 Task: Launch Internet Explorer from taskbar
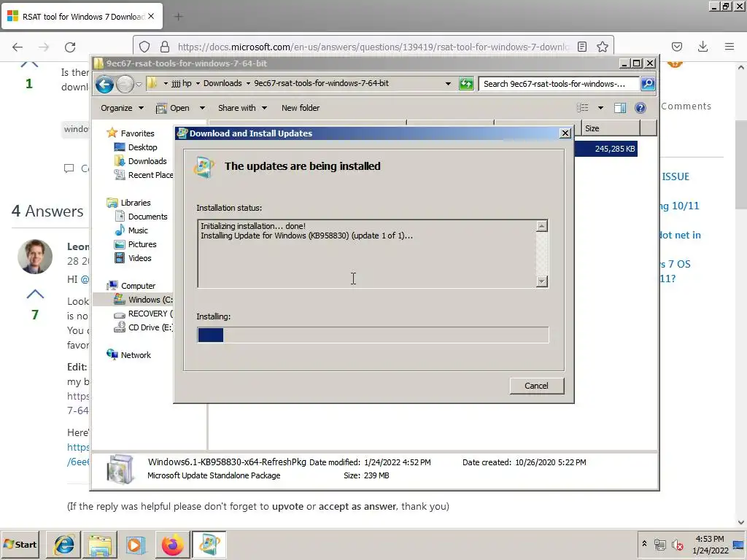pos(64,544)
